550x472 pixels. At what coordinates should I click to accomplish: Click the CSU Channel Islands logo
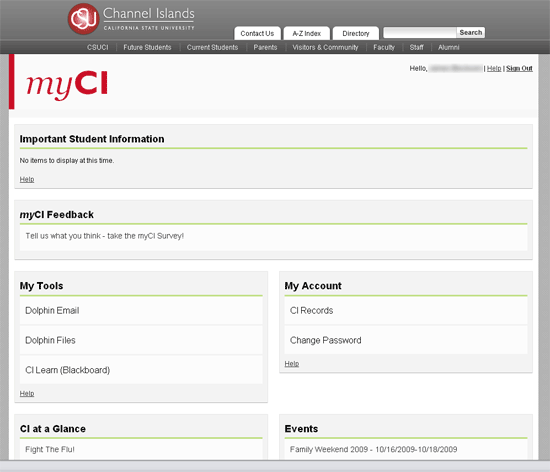tap(131, 19)
